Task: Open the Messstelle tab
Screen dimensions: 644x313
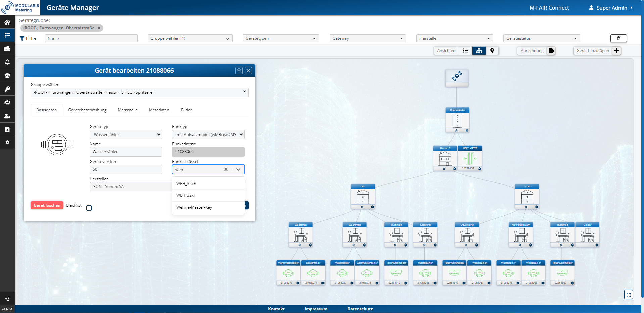Action: 128,110
